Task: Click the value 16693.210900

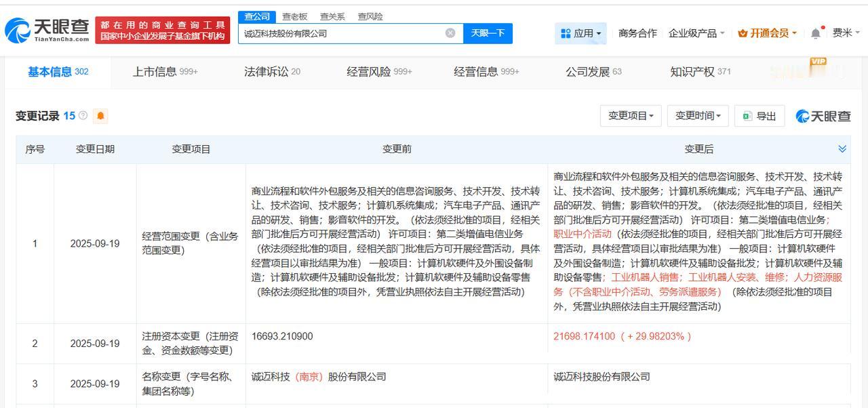Action: pyautogui.click(x=282, y=336)
